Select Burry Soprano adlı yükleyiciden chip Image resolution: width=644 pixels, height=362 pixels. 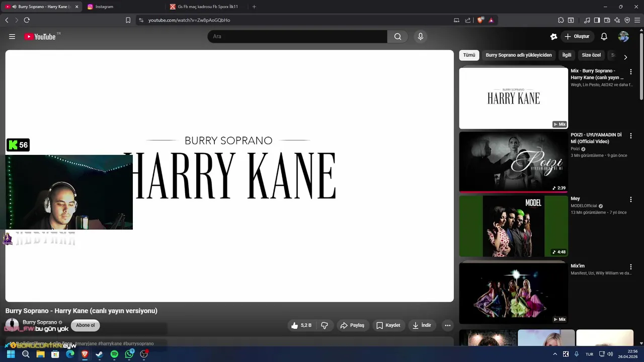pyautogui.click(x=519, y=55)
